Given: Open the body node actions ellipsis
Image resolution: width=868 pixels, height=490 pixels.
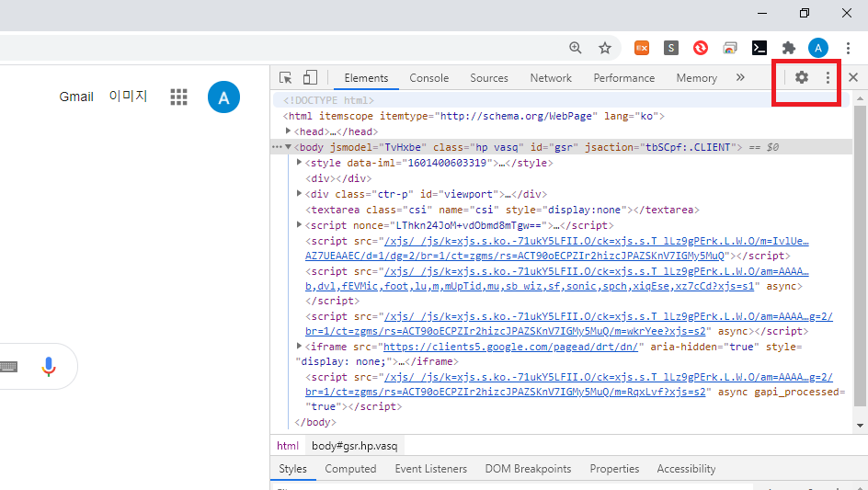Looking at the screenshot, I should coord(277,147).
